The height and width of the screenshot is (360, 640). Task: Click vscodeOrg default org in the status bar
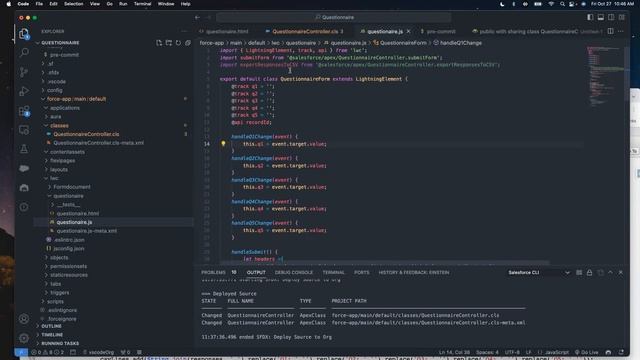(98, 352)
